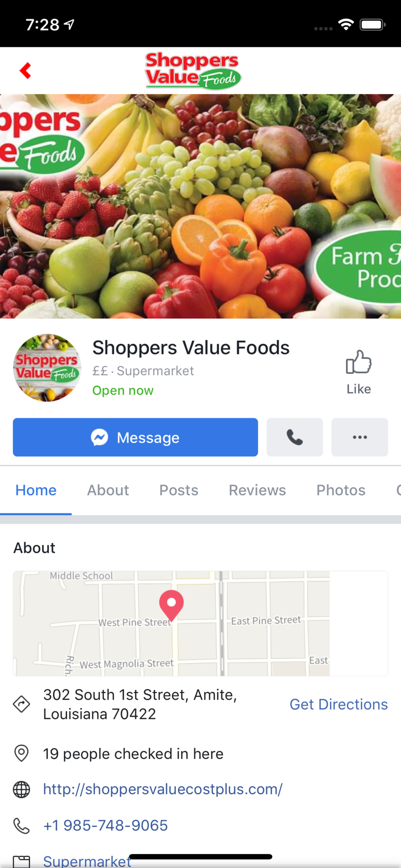
Task: Open the shoppersvaluecostplus.com website link
Action: click(163, 789)
